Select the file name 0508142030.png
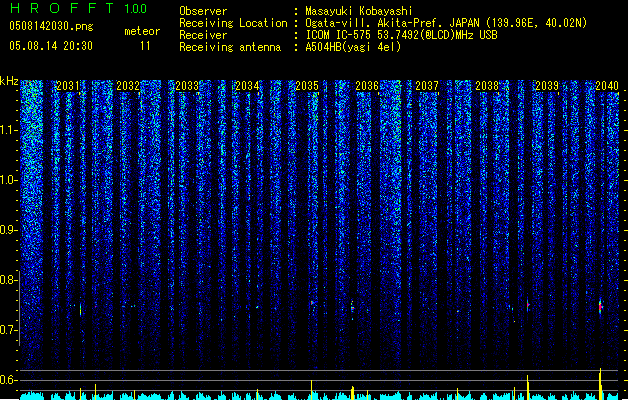 point(51,26)
